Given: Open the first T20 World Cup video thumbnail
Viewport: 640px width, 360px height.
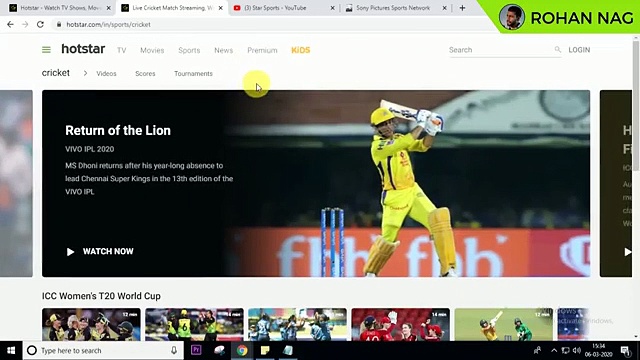Looking at the screenshot, I should (91, 324).
